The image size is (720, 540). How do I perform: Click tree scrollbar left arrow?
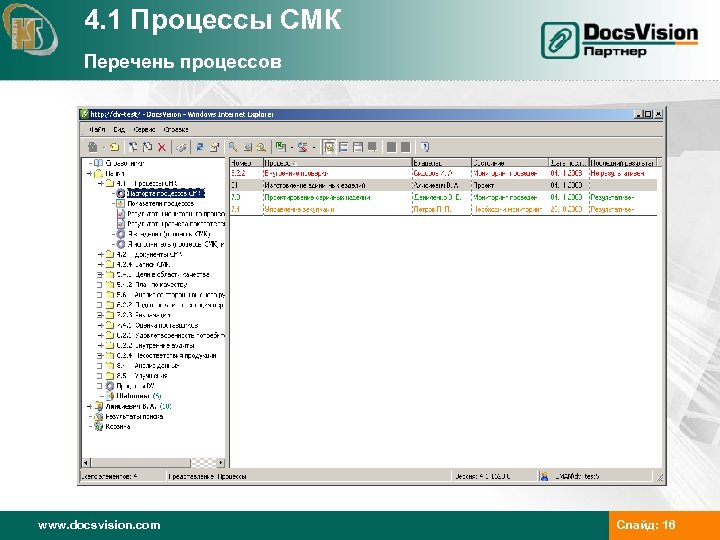[x=86, y=462]
